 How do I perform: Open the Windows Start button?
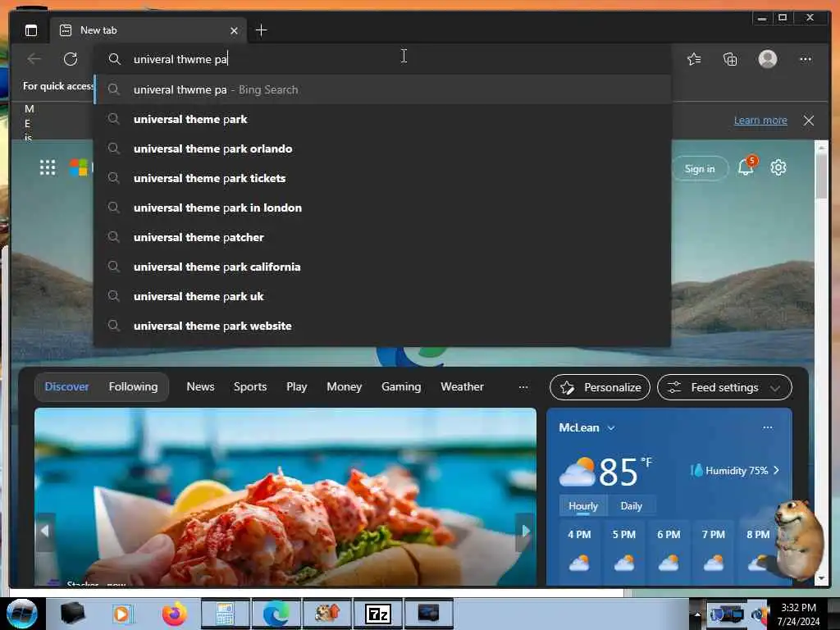(22, 614)
